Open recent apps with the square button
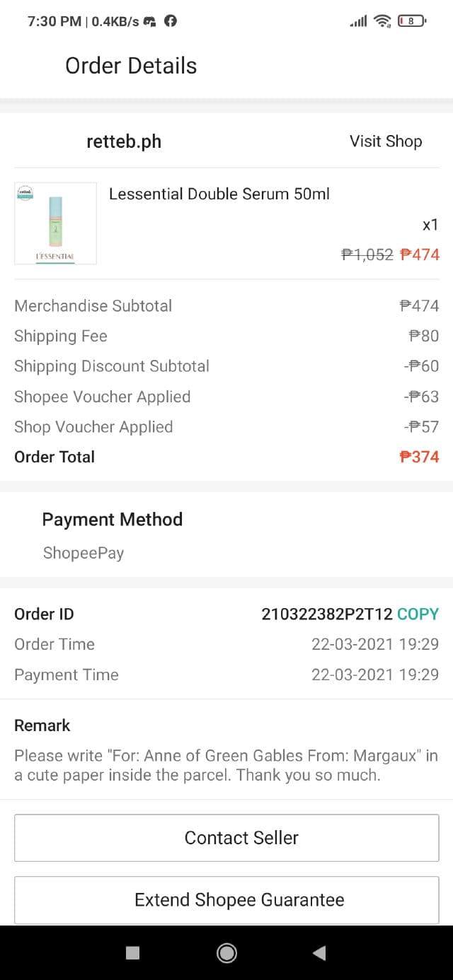This screenshot has height=980, width=453. (x=132, y=953)
